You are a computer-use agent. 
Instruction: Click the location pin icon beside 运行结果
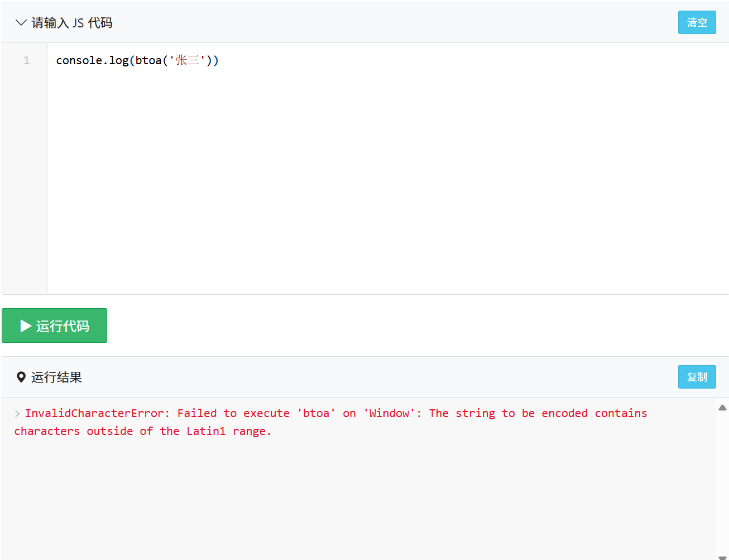21,377
